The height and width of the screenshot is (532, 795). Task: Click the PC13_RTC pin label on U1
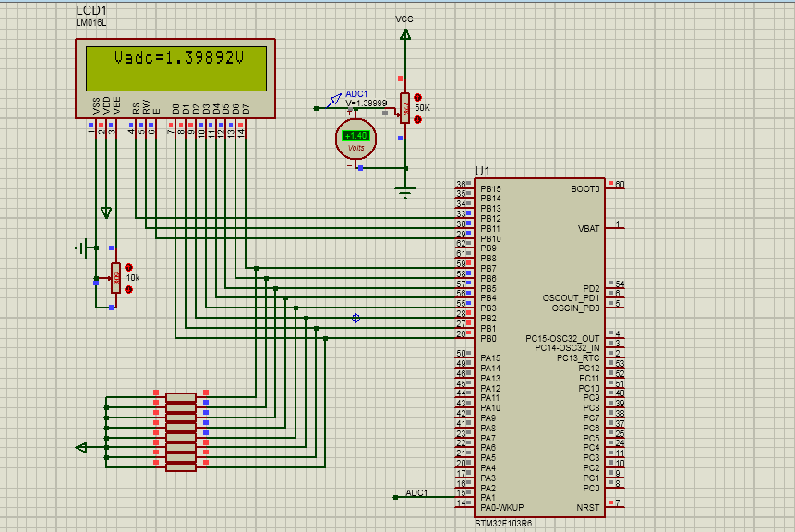point(579,358)
